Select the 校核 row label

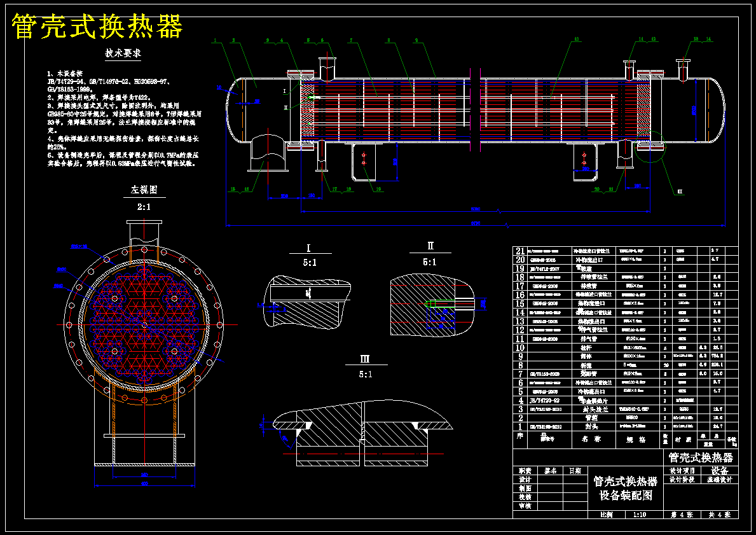click(525, 497)
